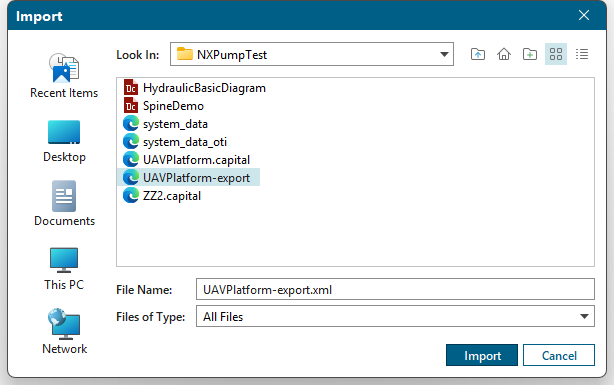The width and height of the screenshot is (614, 385).
Task: Select the UAVPlatform.capital file name
Action: [x=196, y=160]
